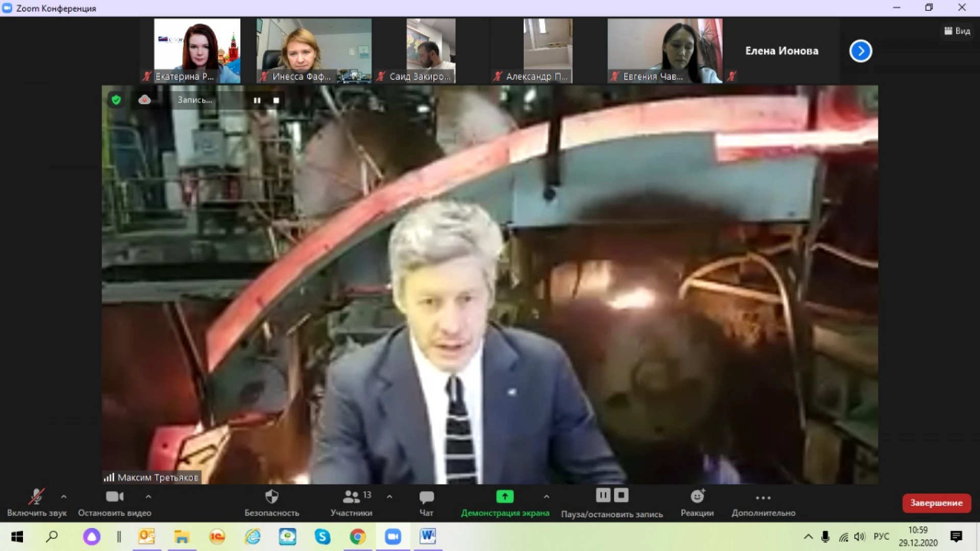Select Евгения Чав... video thumbnail
Image resolution: width=980 pixels, height=551 pixels.
(665, 51)
